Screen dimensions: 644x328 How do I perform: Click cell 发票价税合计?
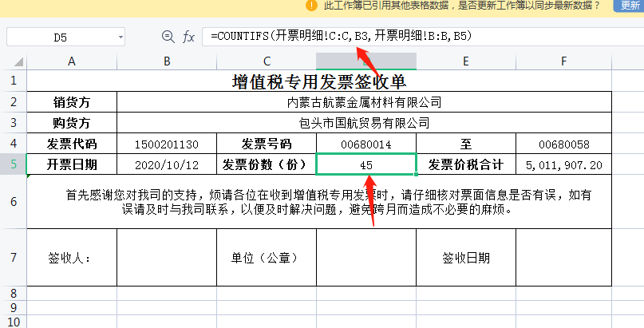(466, 164)
